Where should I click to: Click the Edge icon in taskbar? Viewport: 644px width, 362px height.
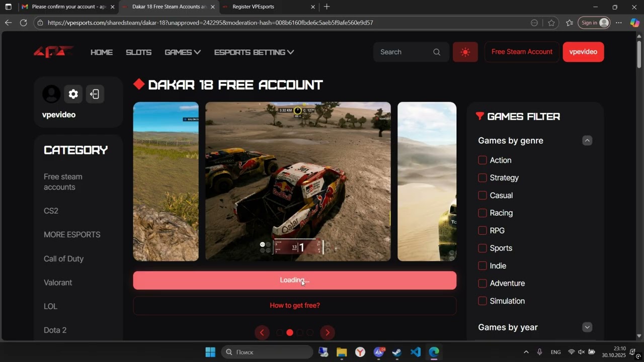[x=434, y=352]
